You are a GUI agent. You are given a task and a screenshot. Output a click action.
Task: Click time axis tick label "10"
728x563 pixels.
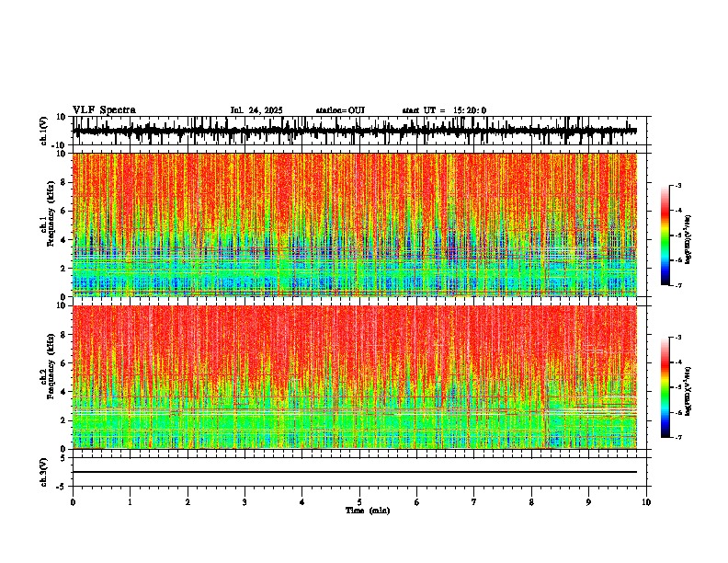tap(646, 502)
